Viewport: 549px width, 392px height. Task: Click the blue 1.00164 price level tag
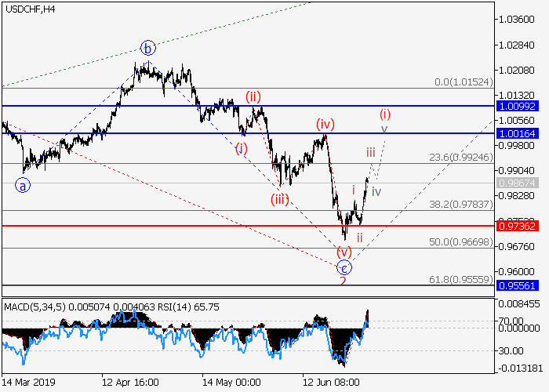tap(517, 133)
